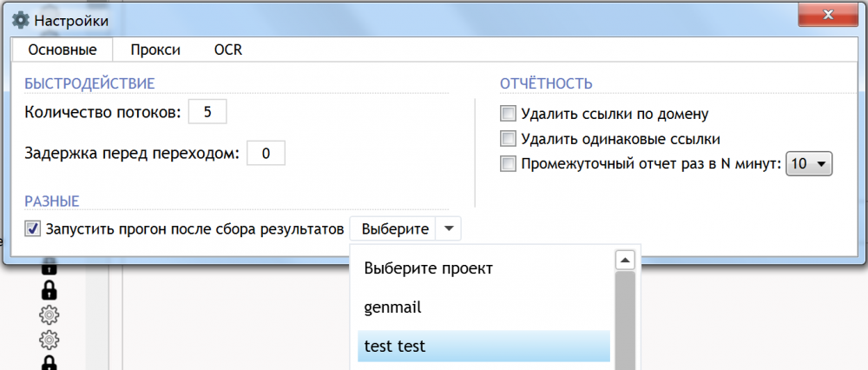
Task: Click the Настройки gear title icon
Action: point(21,21)
